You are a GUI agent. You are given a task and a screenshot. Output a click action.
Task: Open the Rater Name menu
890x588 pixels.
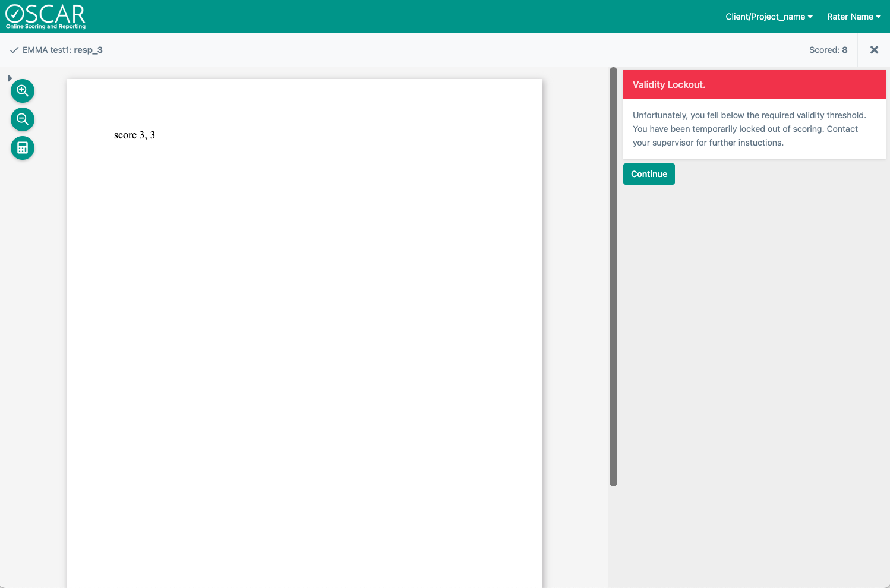pyautogui.click(x=853, y=17)
